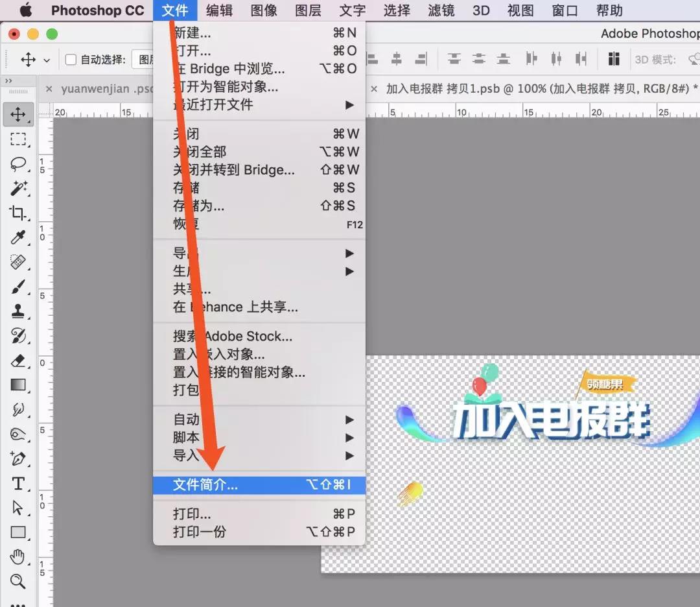Select the Brush tool
Viewport: 700px width, 607px height.
18,287
